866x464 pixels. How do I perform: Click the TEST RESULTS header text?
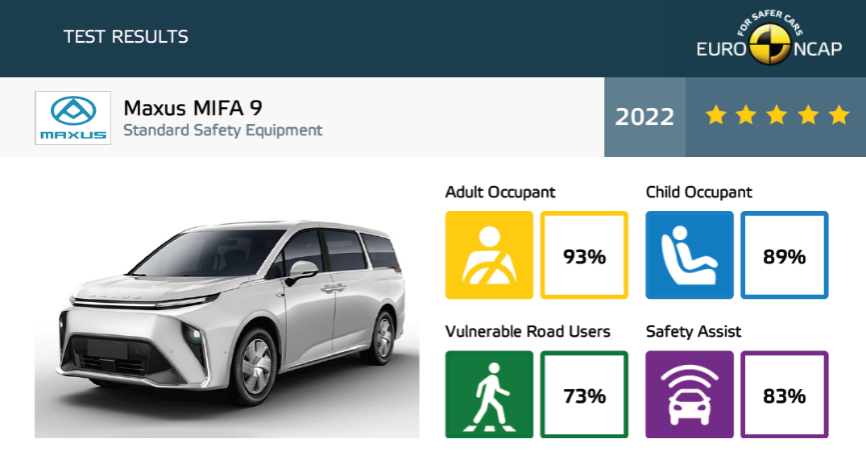[126, 38]
